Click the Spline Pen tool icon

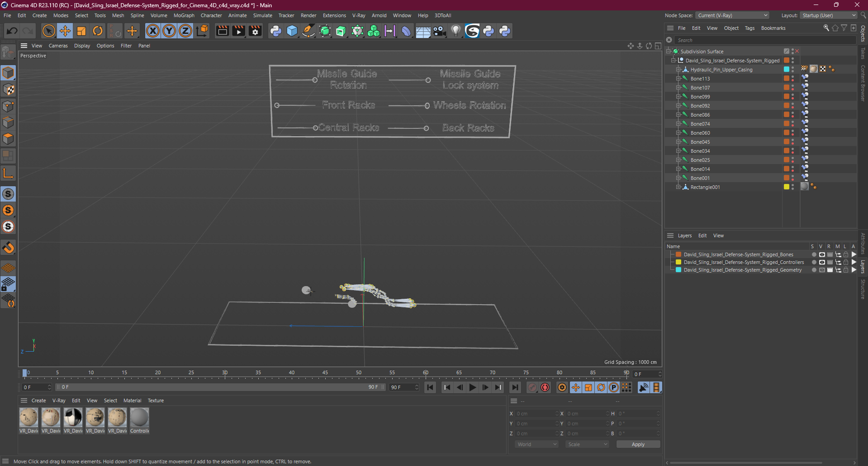point(308,31)
